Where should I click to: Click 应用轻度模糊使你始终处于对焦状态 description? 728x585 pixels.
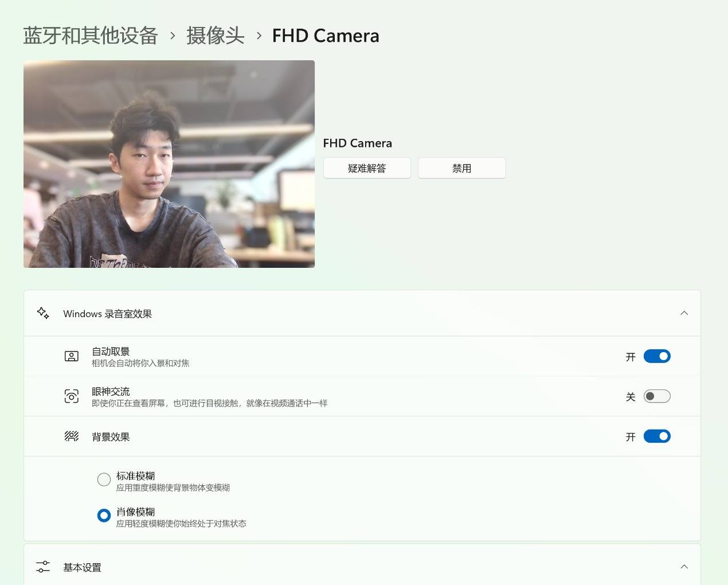(181, 524)
